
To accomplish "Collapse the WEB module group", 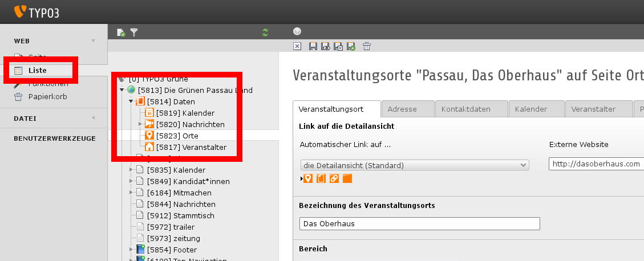I will (x=93, y=40).
